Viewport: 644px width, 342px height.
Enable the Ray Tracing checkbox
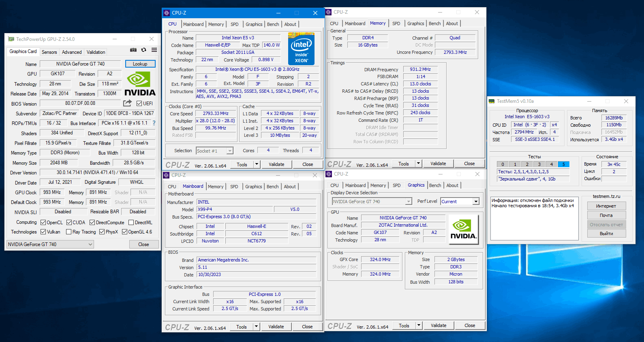(68, 232)
